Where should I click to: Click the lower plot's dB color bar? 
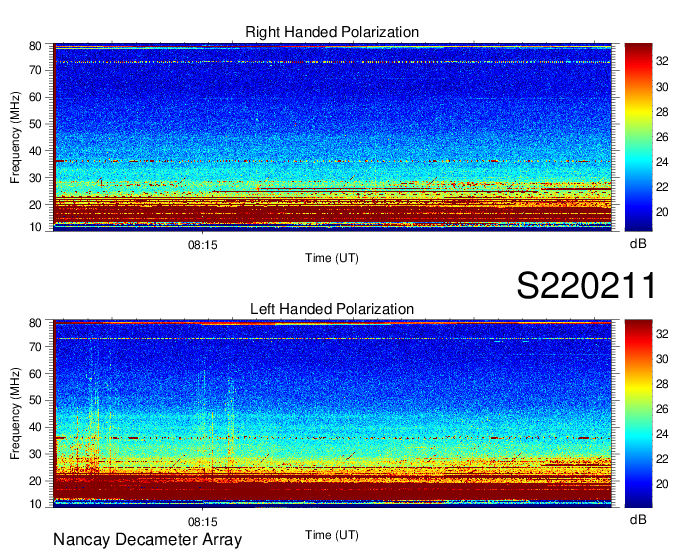click(638, 414)
